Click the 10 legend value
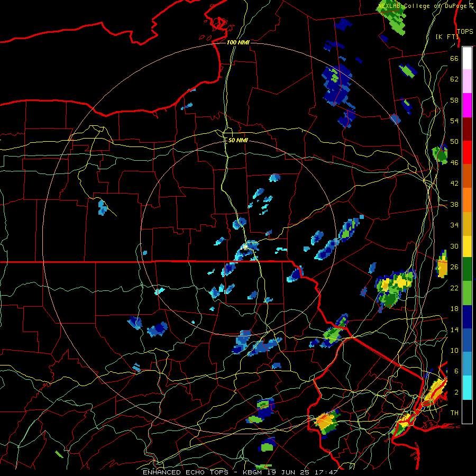 [x=454, y=350]
